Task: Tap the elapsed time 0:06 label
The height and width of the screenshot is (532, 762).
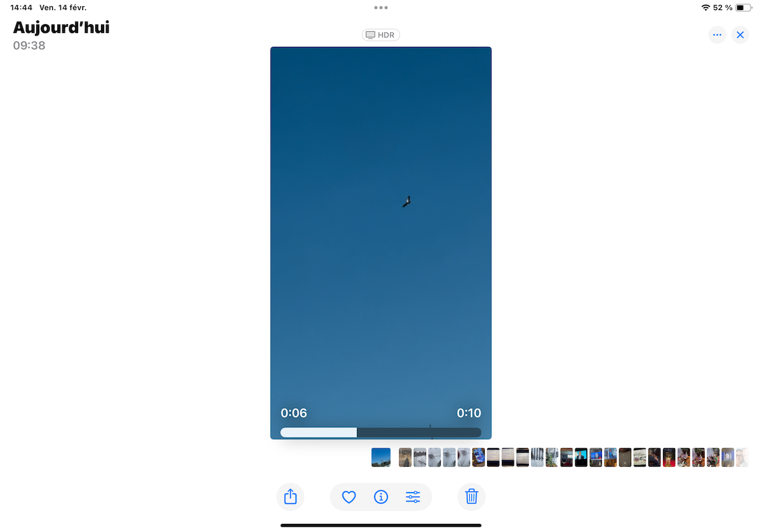Action: click(x=293, y=413)
